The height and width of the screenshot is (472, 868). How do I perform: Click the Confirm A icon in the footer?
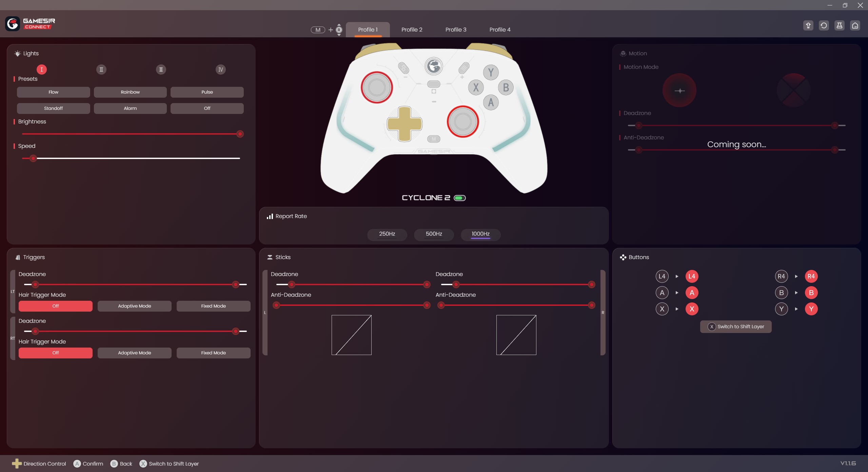[77, 464]
